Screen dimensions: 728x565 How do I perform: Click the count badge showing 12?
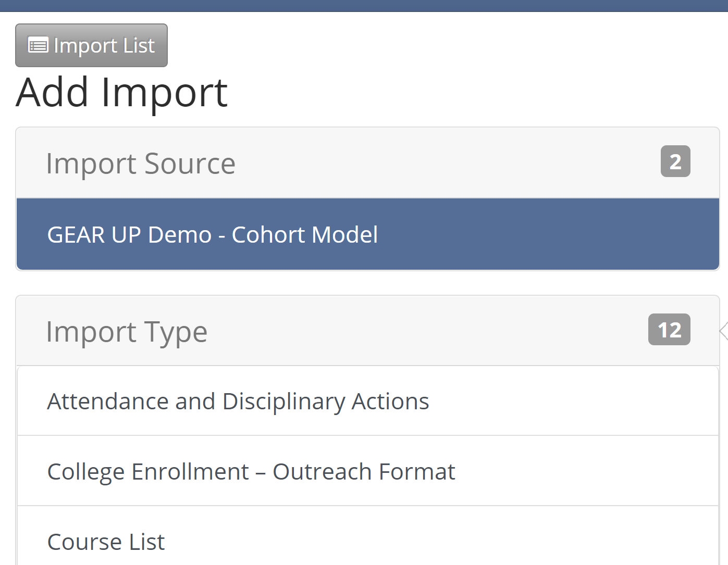(x=669, y=330)
